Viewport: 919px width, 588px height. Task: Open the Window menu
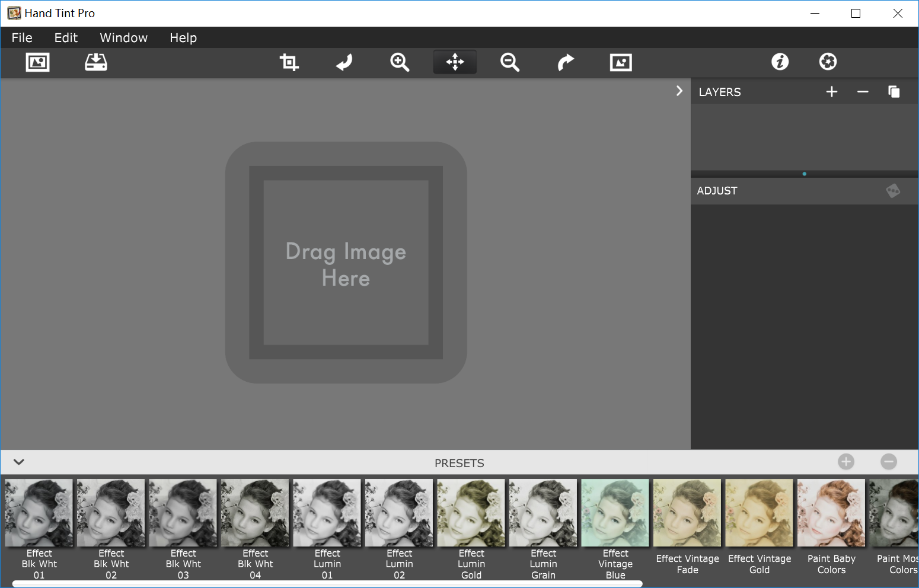tap(123, 38)
